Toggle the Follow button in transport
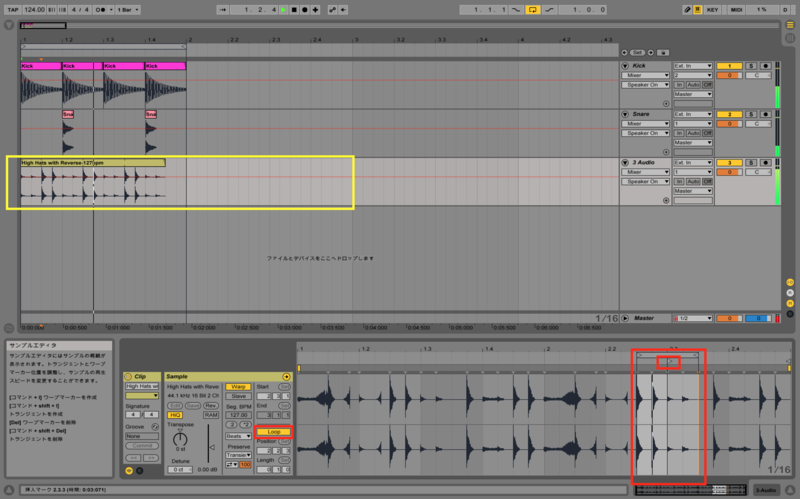This screenshot has width=800, height=499. click(x=222, y=10)
